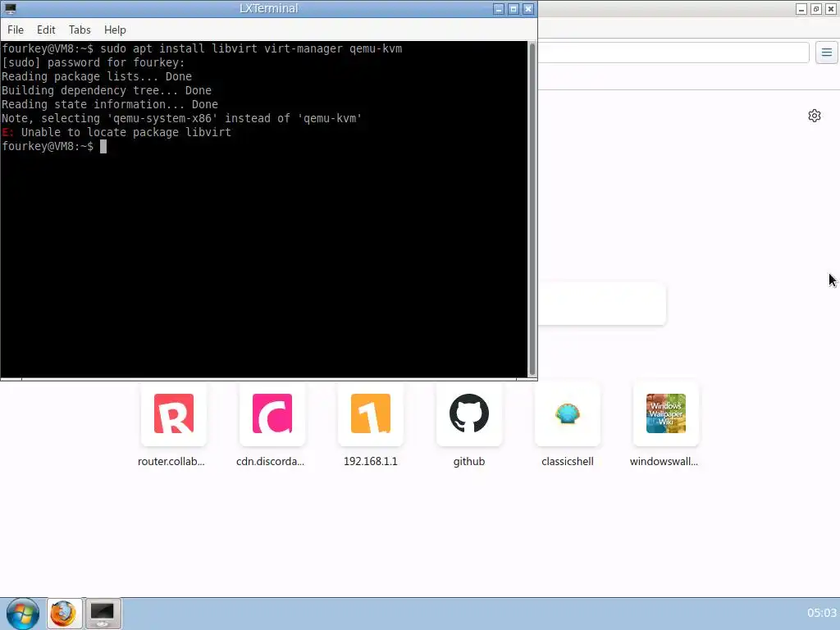Screen dimensions: 840x630
Task: Open the router.collab shortcut tile
Action: 174,413
